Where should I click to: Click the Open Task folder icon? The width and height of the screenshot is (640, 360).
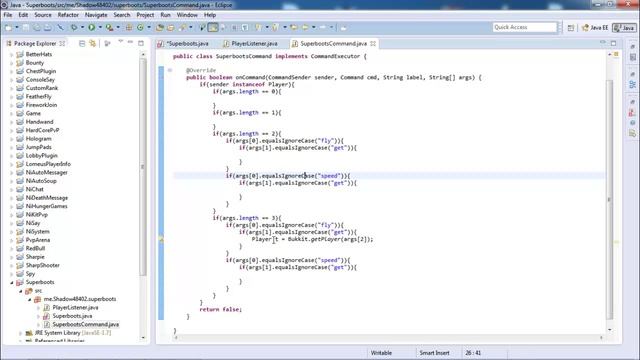pyautogui.click(x=171, y=28)
